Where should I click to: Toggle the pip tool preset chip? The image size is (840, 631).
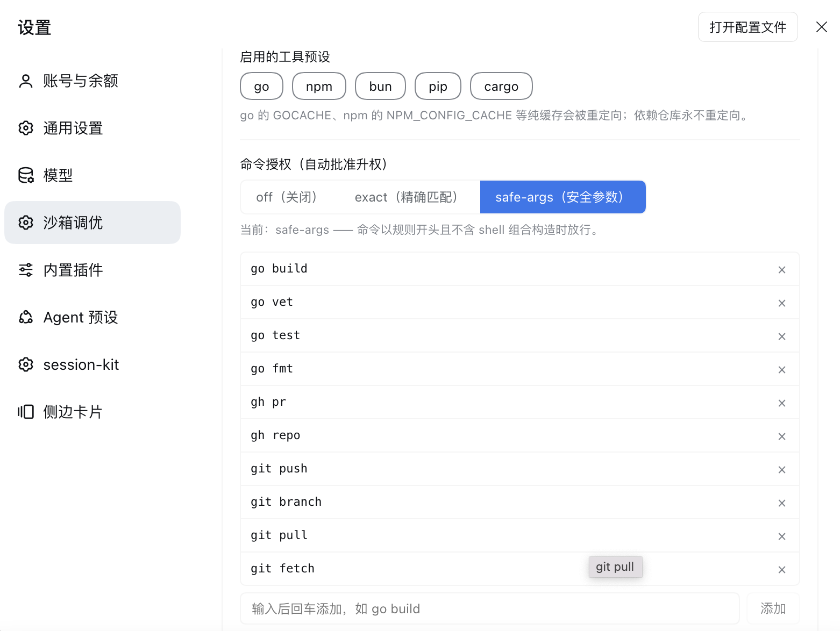pyautogui.click(x=438, y=86)
